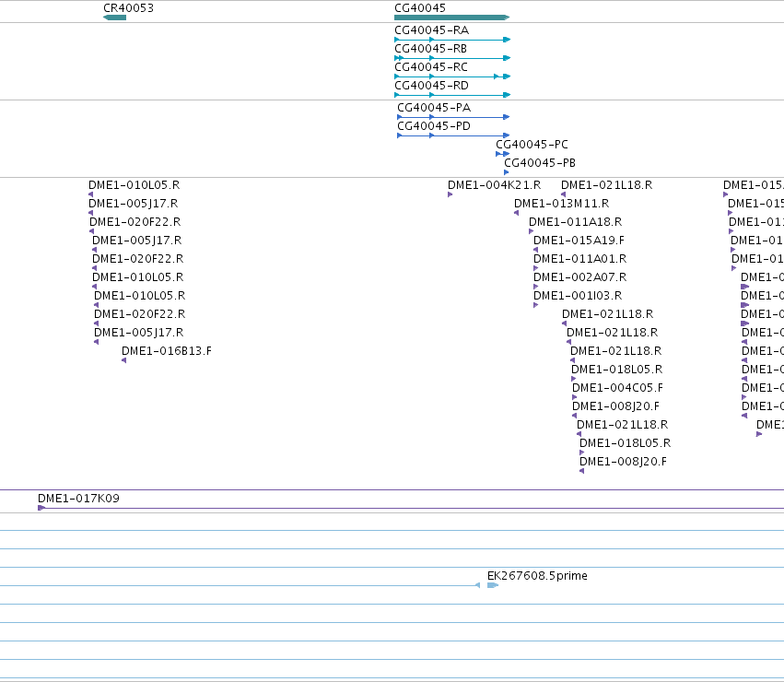The width and height of the screenshot is (784, 682).
Task: Select BAC end DME1-015A19.F
Action: click(579, 241)
